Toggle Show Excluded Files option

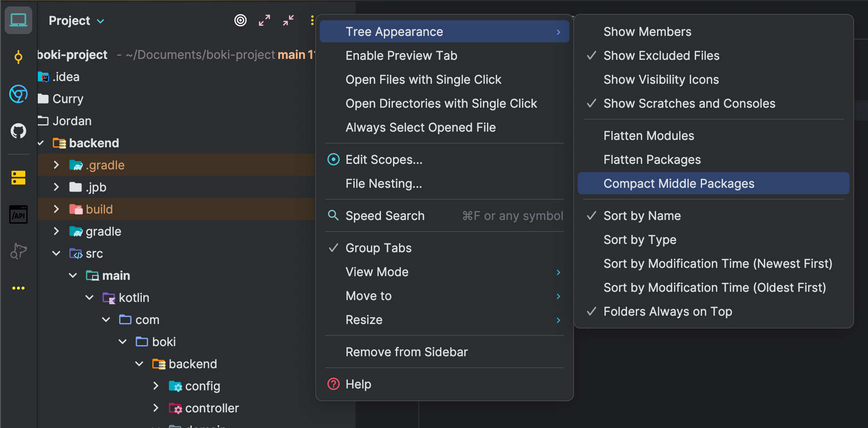click(x=661, y=56)
